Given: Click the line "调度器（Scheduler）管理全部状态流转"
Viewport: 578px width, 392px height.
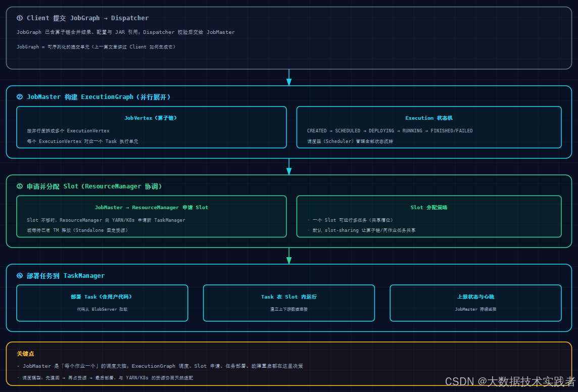Looking at the screenshot, I should click(x=350, y=141).
